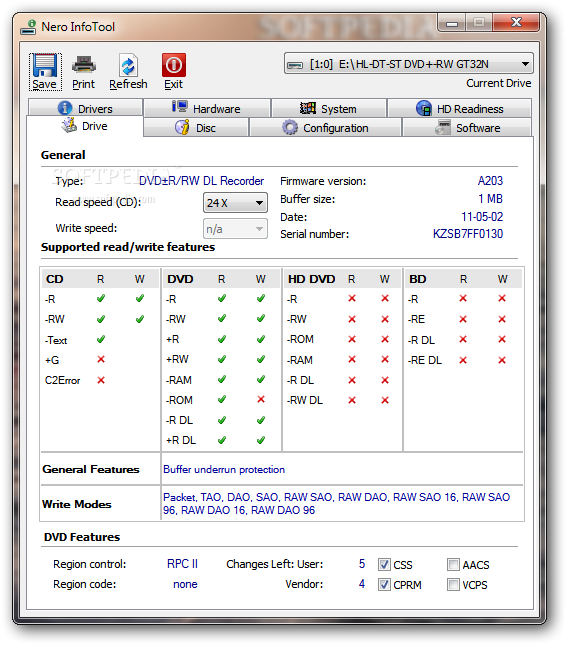Image resolution: width=567 pixels, height=645 pixels.
Task: Click the BD -RE DL write red cross
Action: tap(502, 360)
